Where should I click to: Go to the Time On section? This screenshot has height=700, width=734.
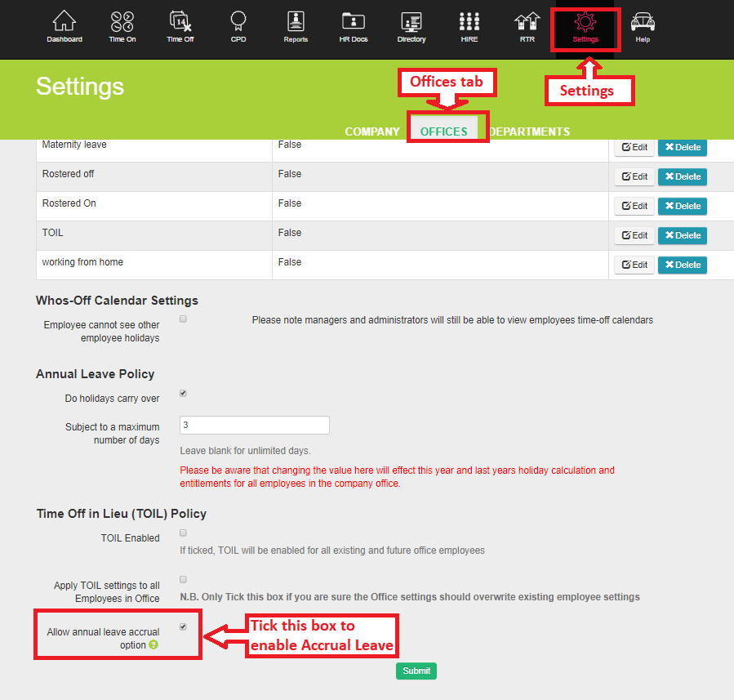(x=122, y=26)
